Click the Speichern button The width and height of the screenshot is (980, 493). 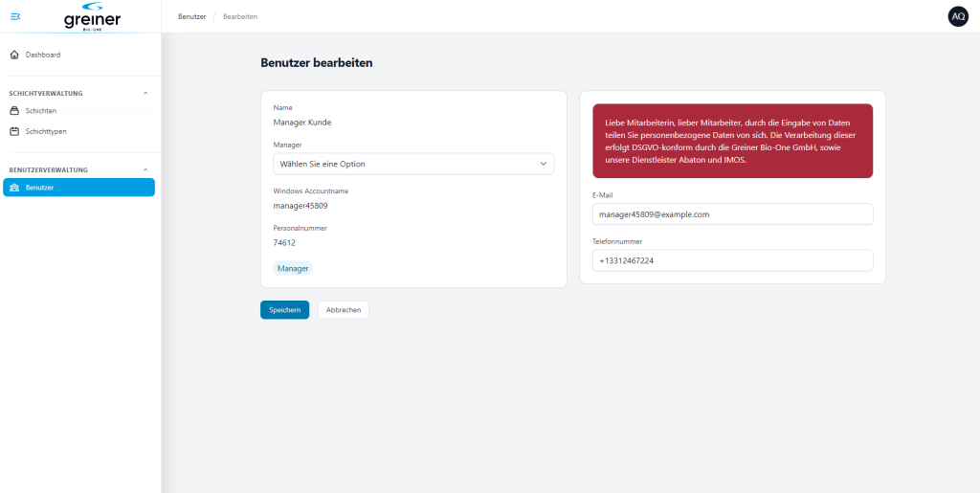[x=284, y=310]
